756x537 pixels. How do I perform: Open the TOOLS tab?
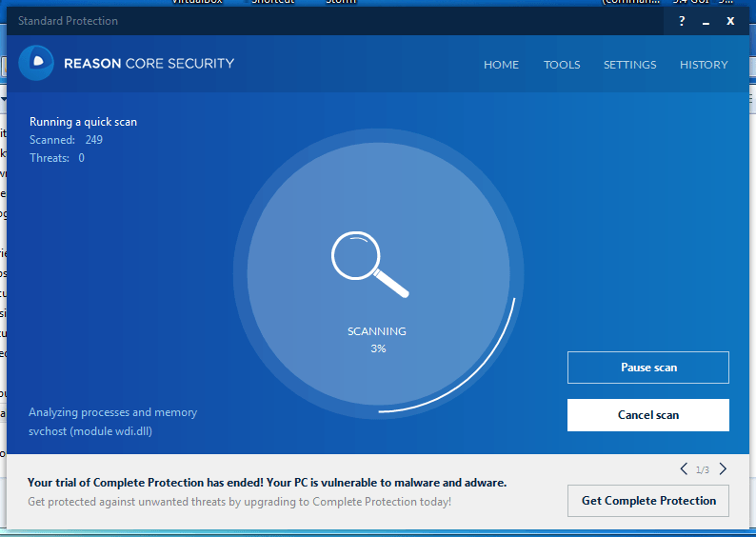(x=562, y=65)
